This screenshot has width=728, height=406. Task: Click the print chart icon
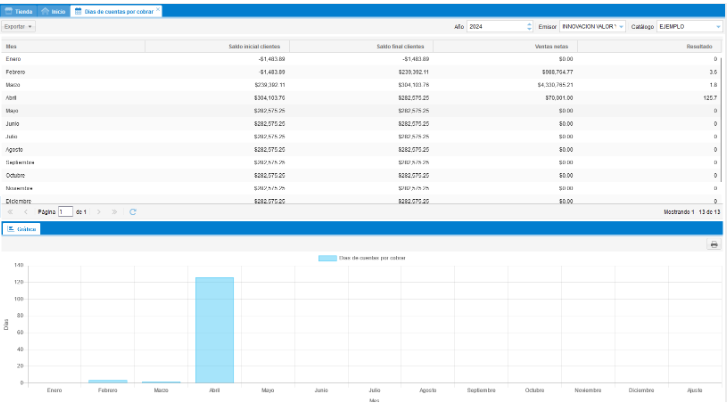(714, 244)
